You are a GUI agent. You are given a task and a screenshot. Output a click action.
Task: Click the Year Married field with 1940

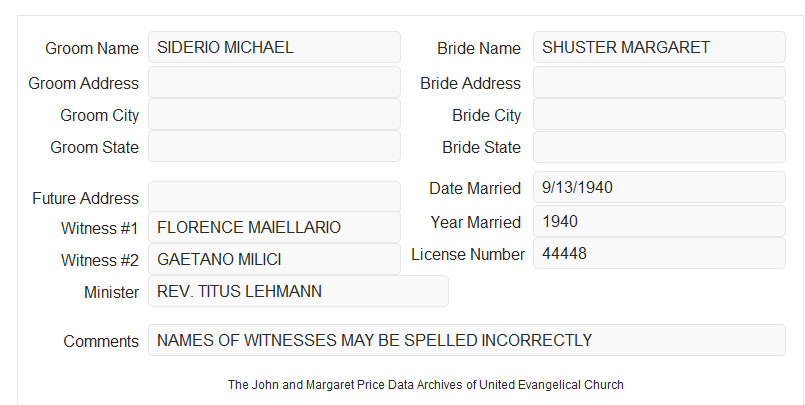(x=659, y=221)
